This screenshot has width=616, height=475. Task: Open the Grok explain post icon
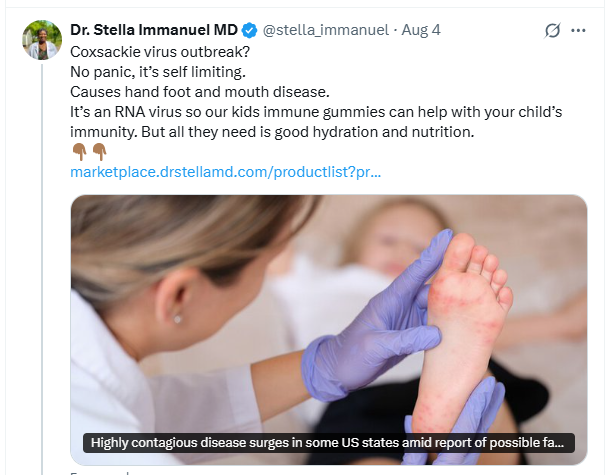coord(552,30)
